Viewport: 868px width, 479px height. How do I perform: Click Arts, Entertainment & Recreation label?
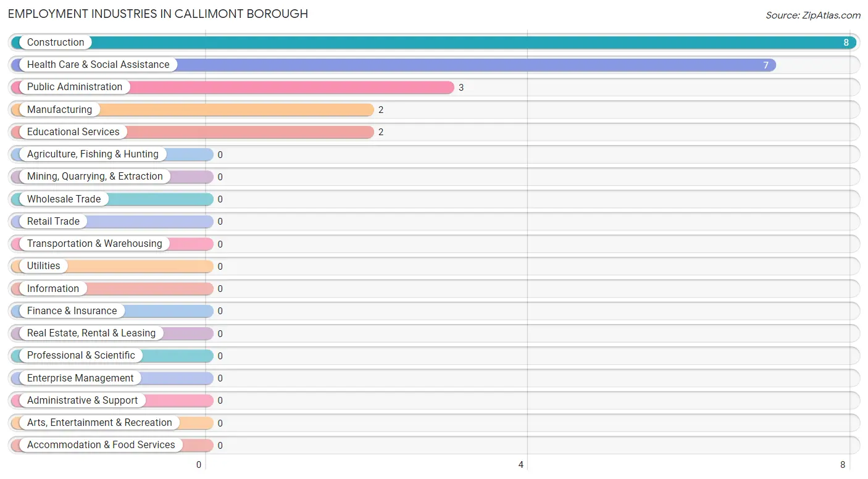[x=99, y=423]
